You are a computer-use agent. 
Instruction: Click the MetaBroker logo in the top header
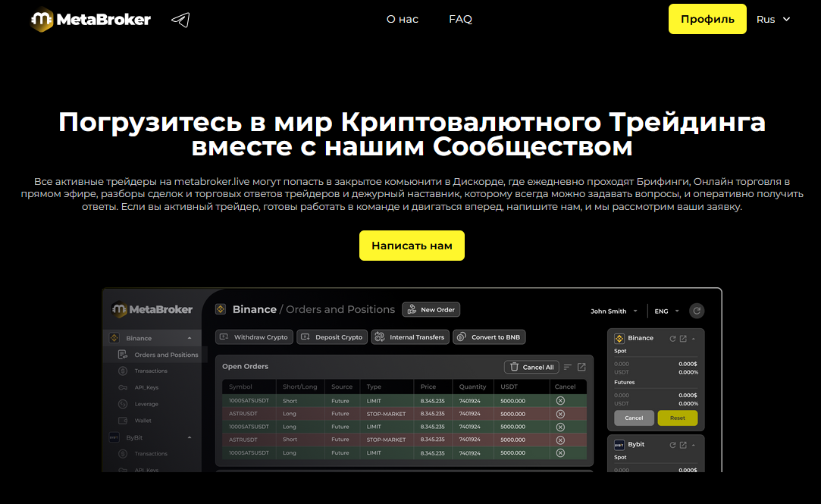point(90,20)
